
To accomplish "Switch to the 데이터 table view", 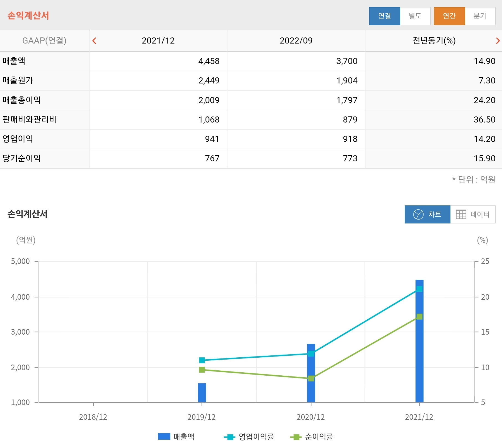I will click(473, 214).
